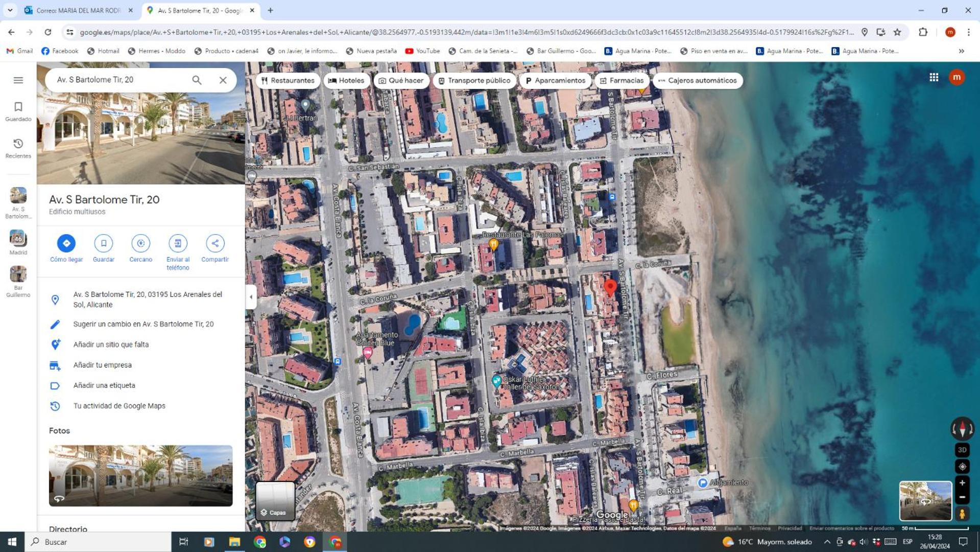The image size is (980, 552).
Task: Share place via Compartir icon
Action: point(215,243)
